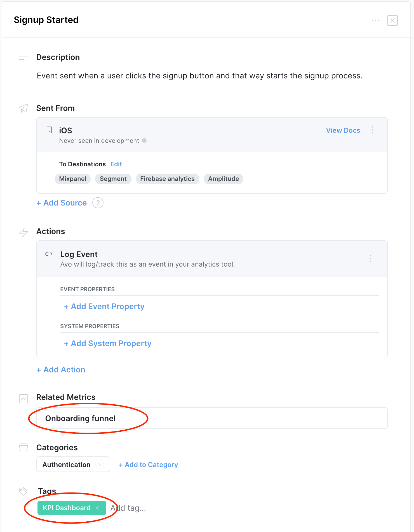Add a new event property
414x532 pixels.
click(x=104, y=307)
